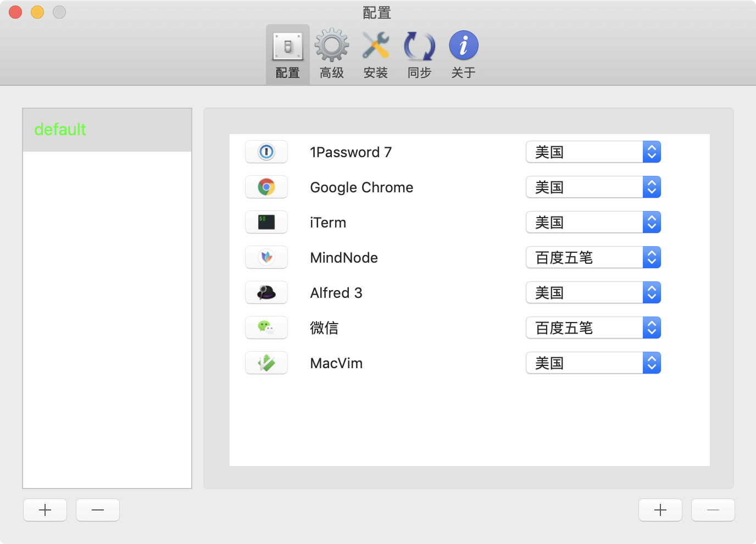
Task: Remove profile with left minus button
Action: tap(98, 510)
